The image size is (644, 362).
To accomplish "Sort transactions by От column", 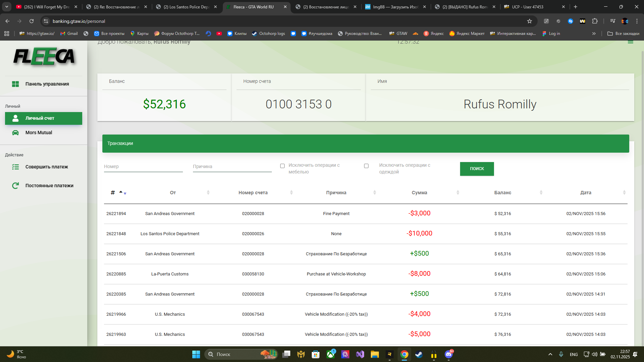I will point(173,193).
